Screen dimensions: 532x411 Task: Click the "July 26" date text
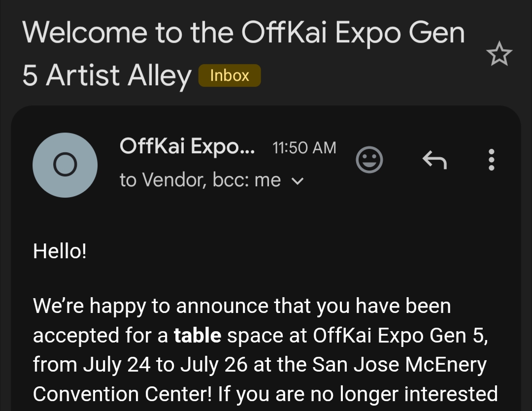[x=211, y=365]
